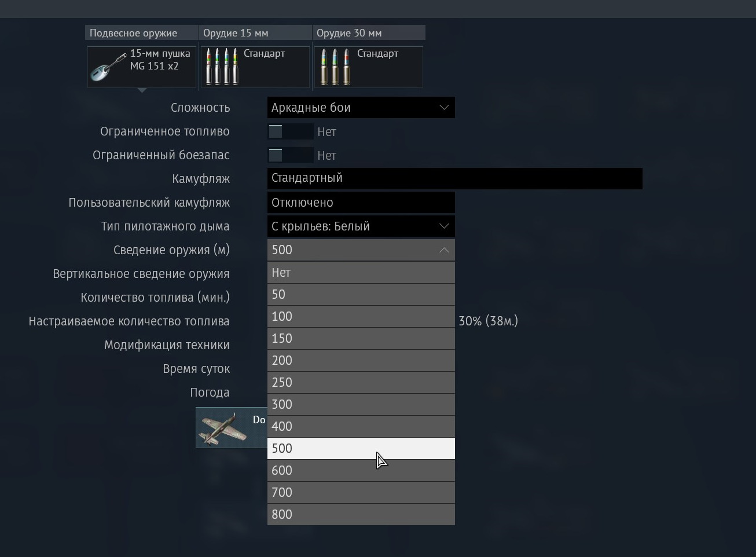Select 300 in the convergence list
This screenshot has width=756, height=557.
[361, 404]
